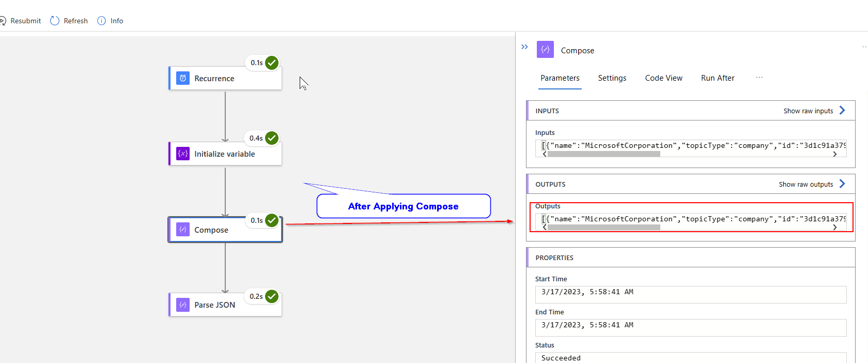Click right scroll arrow in Outputs box
Viewport: 868px width, 363px height.
[x=835, y=228]
